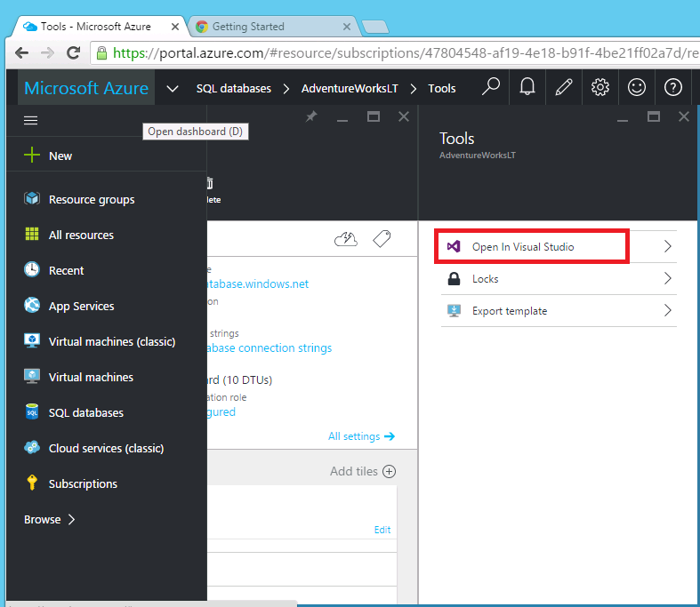
Task: Click Open In Visual Studio label
Action: (523, 247)
